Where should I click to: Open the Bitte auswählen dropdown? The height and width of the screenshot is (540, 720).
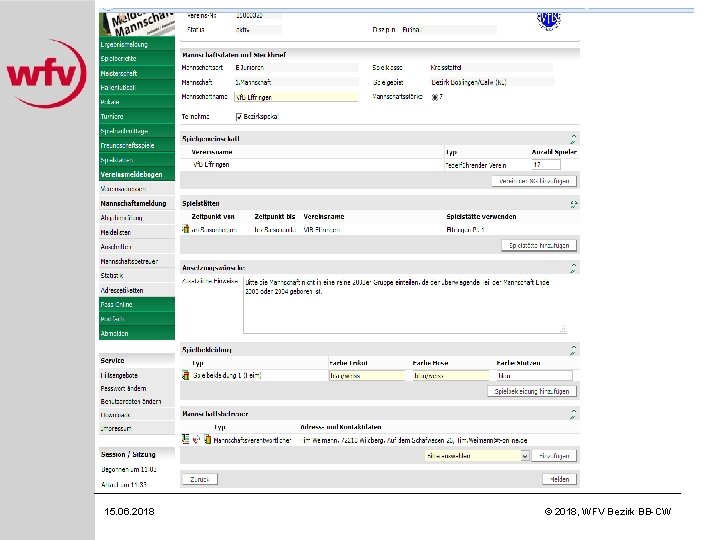pyautogui.click(x=477, y=456)
